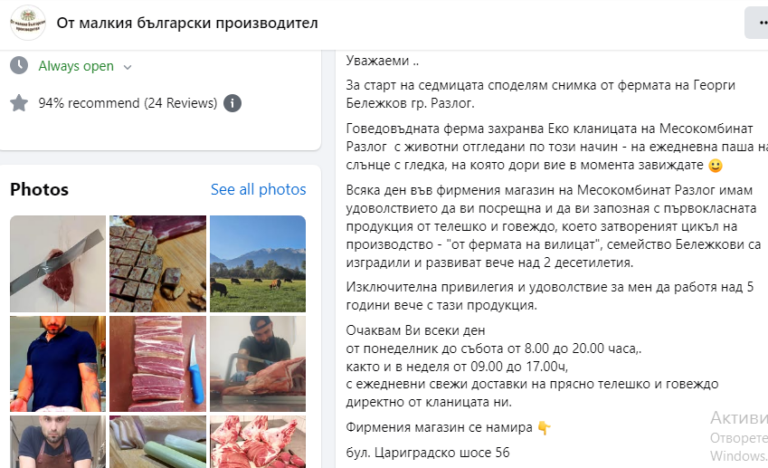Open the raw meat cuts pile photo
Image resolution: width=768 pixels, height=468 pixels.
point(258,442)
